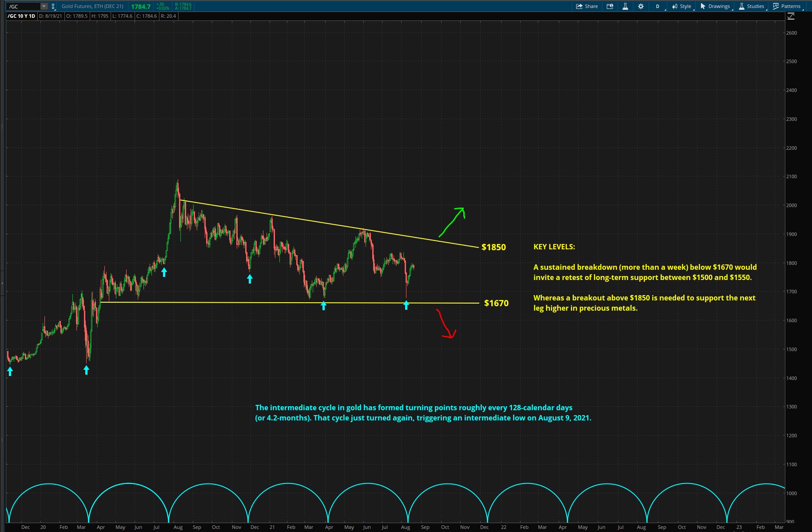Click the C: 1784.6 close value

click(147, 16)
